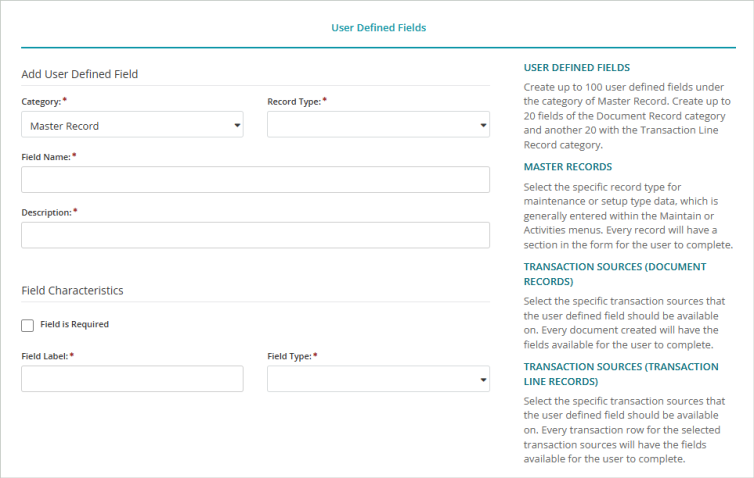Click paragraph starting 'Select the specific record type'
Viewport: 754px width, 478px height.
(x=628, y=216)
